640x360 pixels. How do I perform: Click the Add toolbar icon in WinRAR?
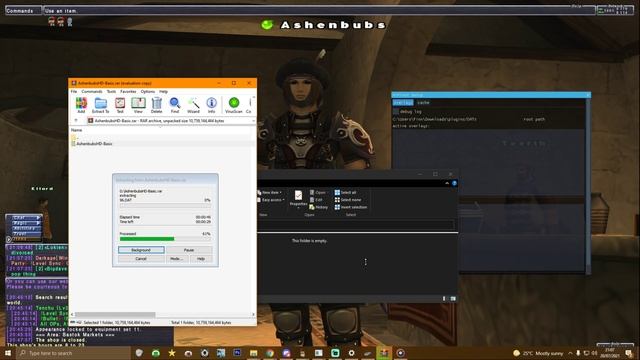point(81,105)
